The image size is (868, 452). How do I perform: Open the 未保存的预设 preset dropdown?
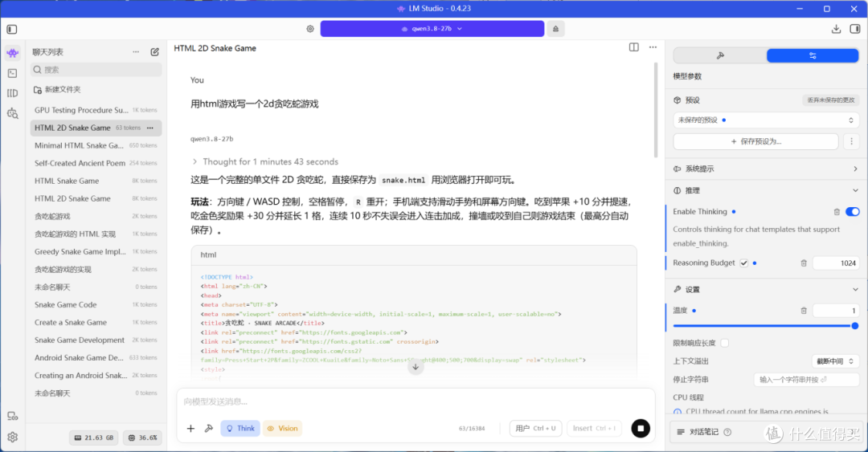coord(766,120)
